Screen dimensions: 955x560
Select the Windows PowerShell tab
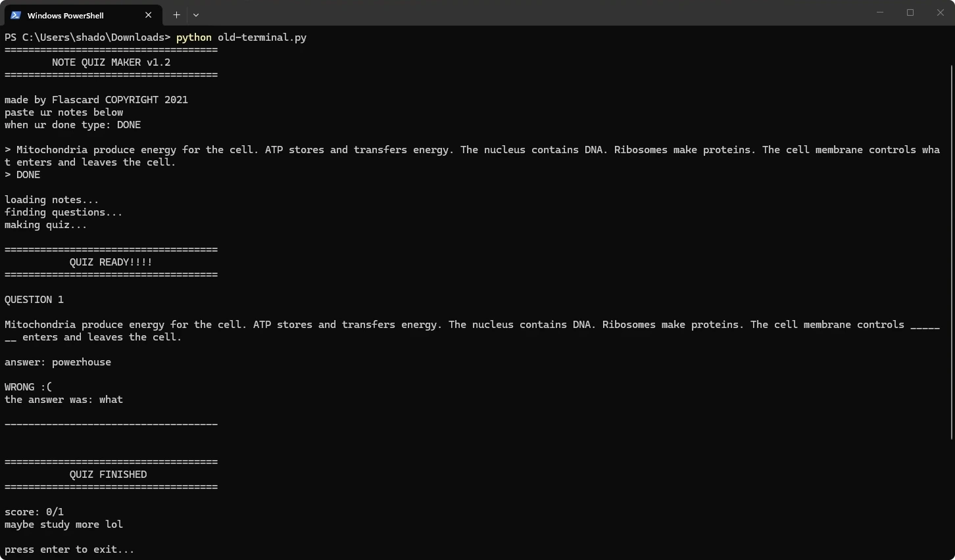point(82,15)
